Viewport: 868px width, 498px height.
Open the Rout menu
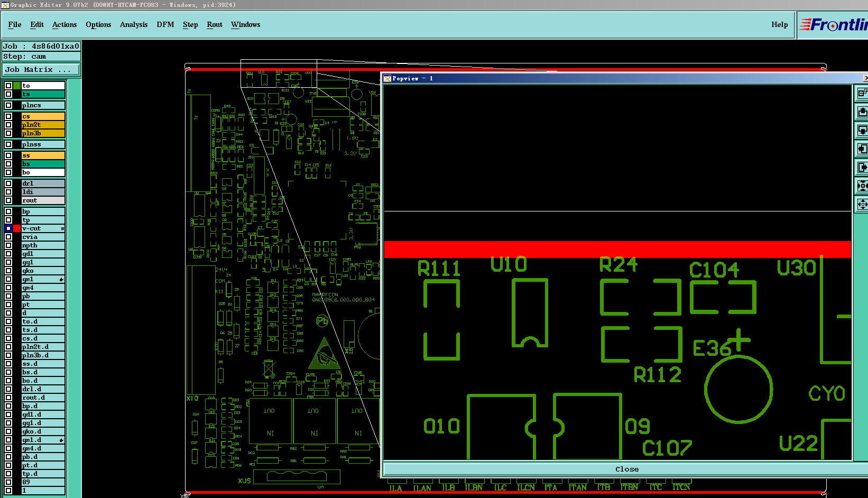215,24
